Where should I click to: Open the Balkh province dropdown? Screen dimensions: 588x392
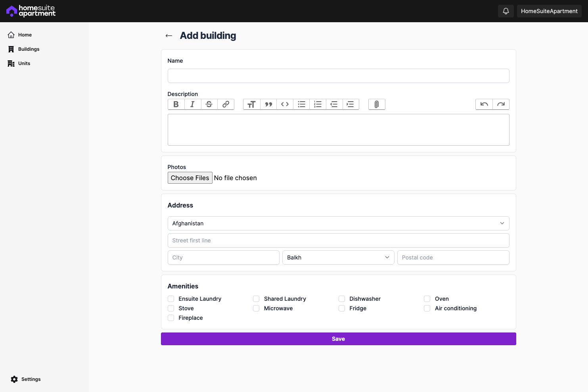338,257
